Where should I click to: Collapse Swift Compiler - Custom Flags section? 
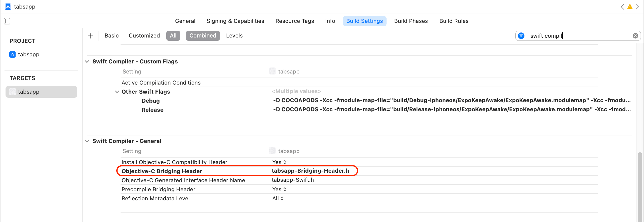click(87, 62)
